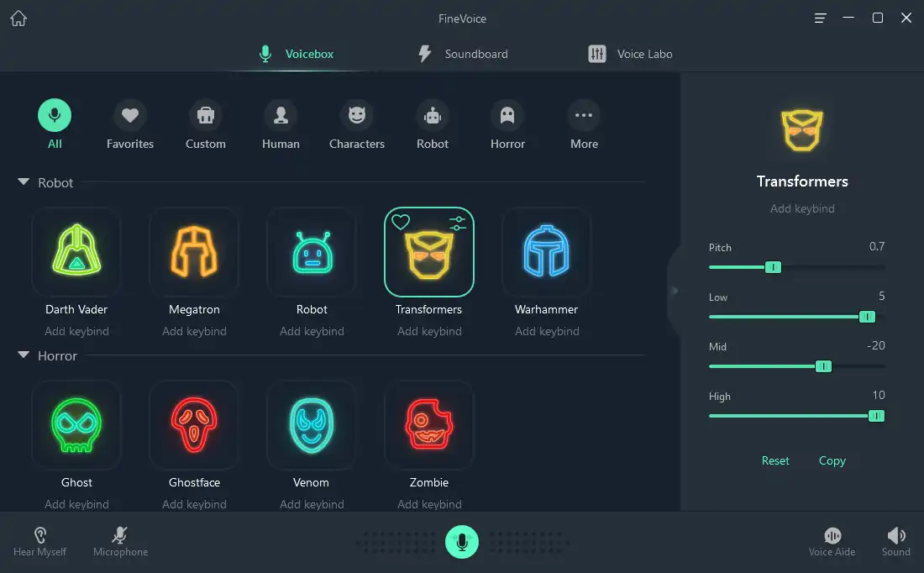Add keybind for Ghostface

tap(194, 505)
